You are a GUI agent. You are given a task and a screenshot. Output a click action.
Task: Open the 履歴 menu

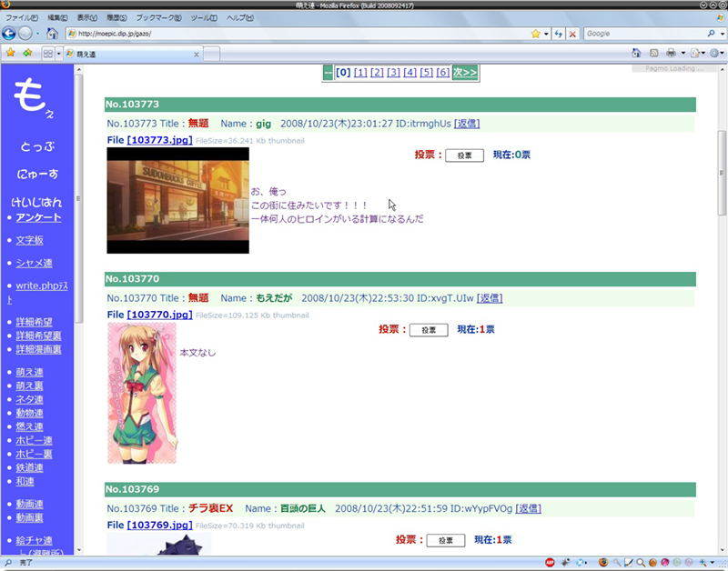click(x=116, y=17)
